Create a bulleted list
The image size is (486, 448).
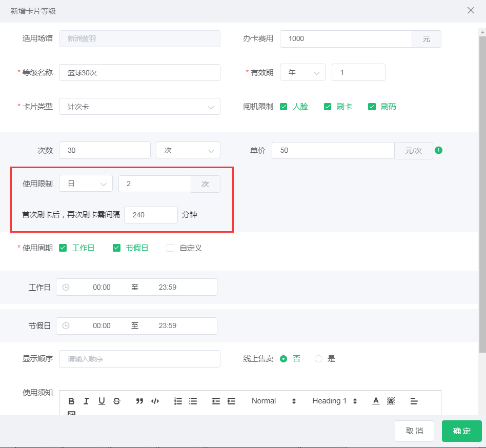[x=193, y=401]
